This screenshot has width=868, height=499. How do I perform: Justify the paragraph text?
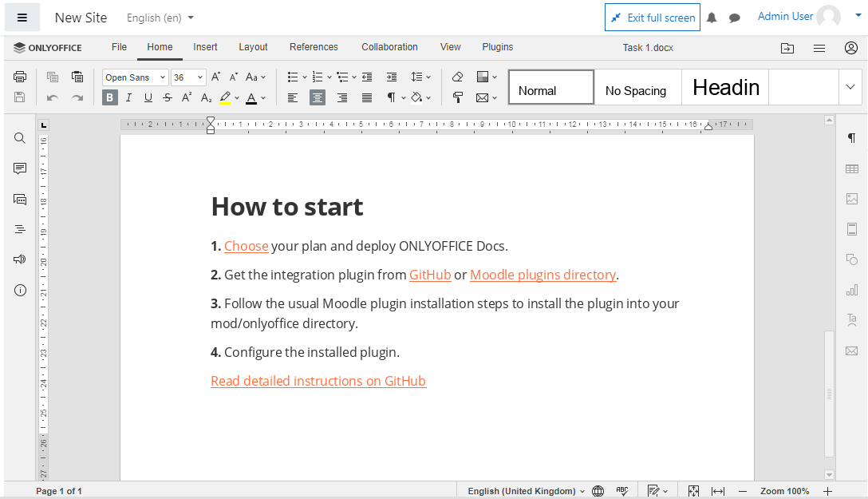[367, 98]
